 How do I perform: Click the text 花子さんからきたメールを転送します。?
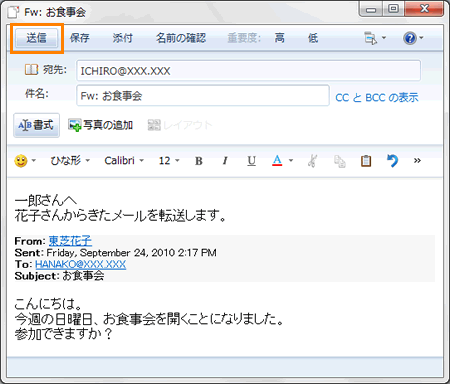coord(121,215)
